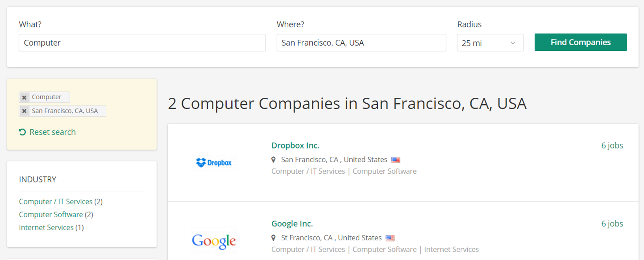Click the Google logo thumbnail

tap(213, 240)
